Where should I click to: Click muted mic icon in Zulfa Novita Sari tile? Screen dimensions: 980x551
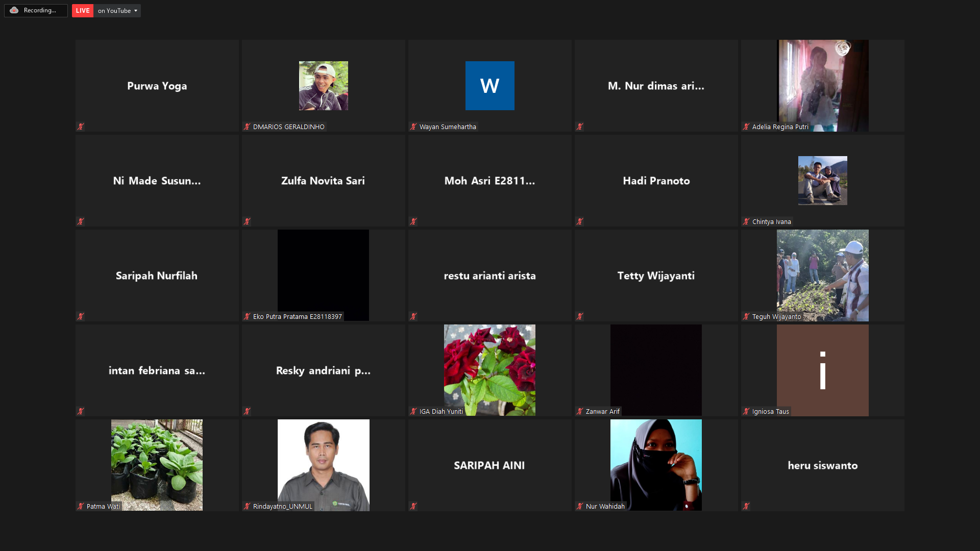247,221
